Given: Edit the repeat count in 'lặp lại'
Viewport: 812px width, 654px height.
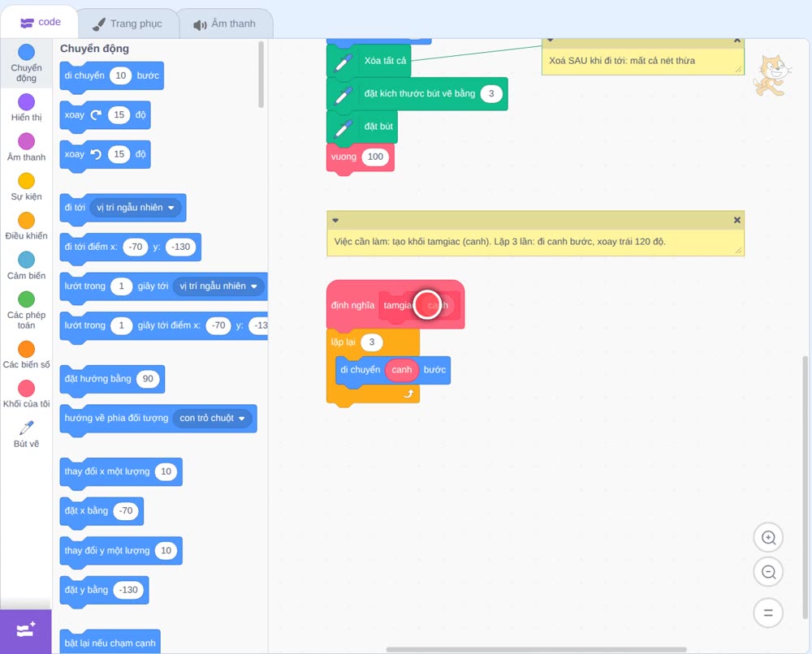Looking at the screenshot, I should (371, 342).
